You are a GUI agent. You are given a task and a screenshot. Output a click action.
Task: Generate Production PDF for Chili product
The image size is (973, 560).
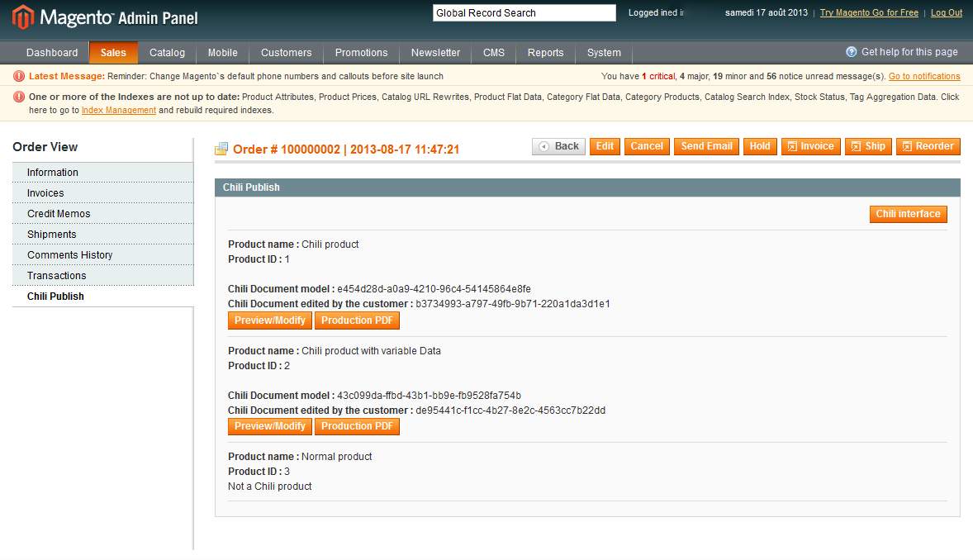coord(357,320)
